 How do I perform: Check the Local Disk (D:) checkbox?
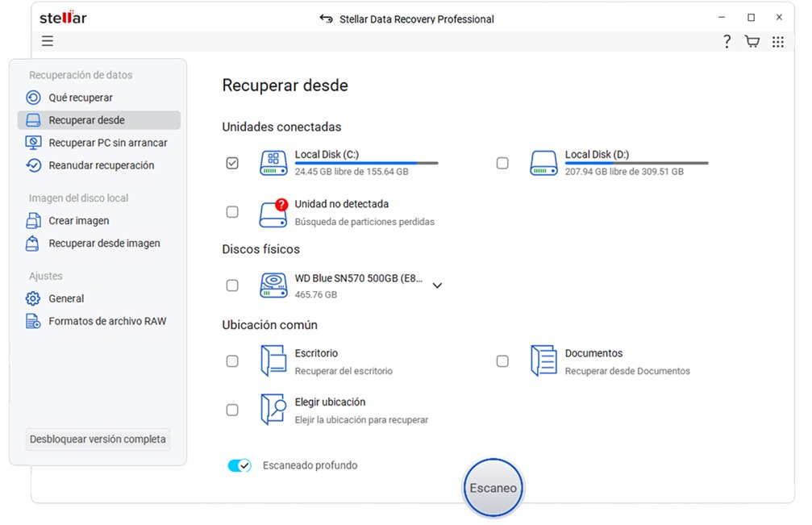(x=502, y=162)
